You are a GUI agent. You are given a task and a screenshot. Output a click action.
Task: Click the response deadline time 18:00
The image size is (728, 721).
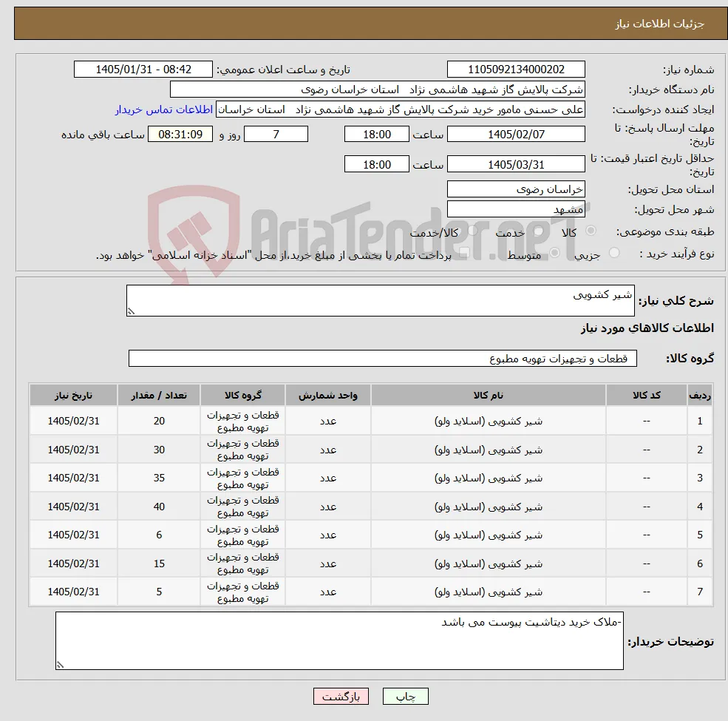coord(376,135)
